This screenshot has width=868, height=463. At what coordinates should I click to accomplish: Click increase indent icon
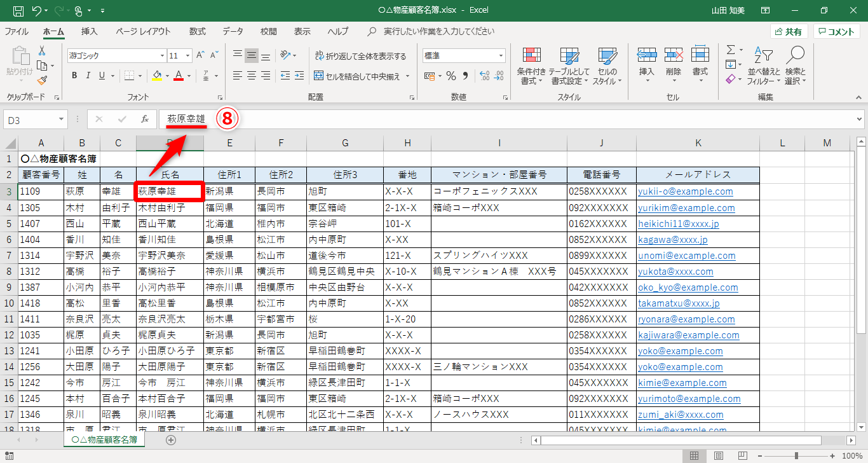click(298, 76)
